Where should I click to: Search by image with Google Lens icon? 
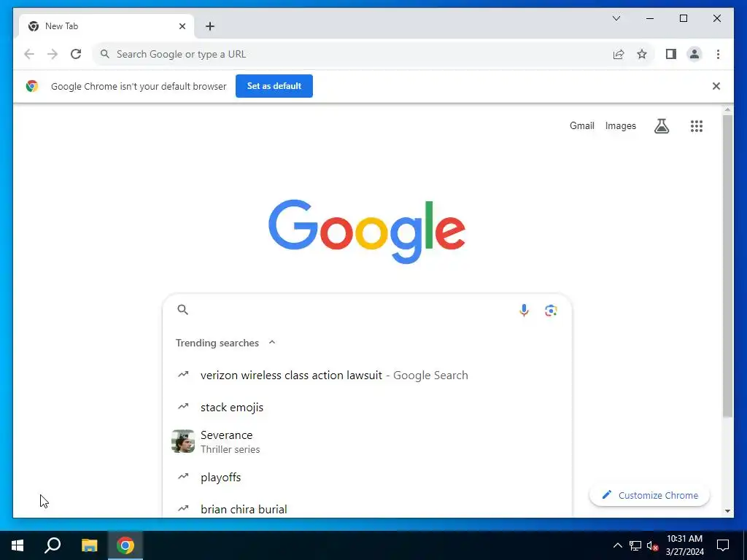pos(551,310)
